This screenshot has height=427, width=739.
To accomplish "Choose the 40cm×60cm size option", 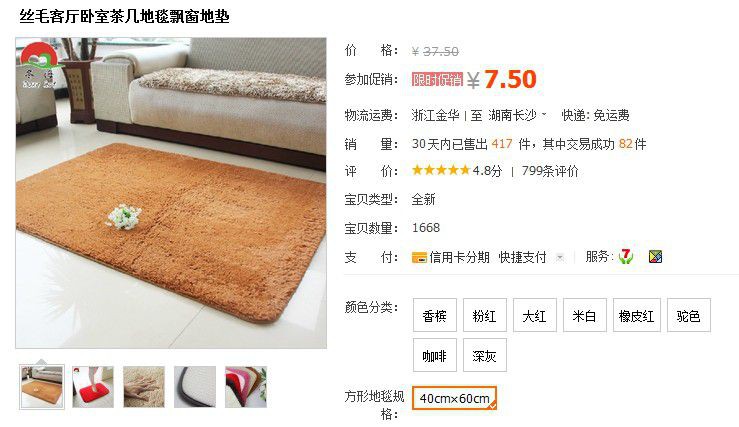I will coord(454,398).
